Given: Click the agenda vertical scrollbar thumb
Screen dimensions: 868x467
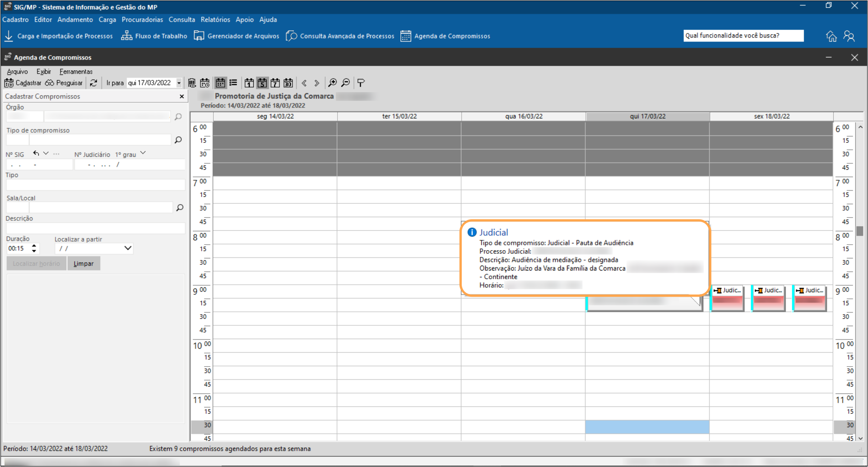Looking at the screenshot, I should [x=860, y=231].
